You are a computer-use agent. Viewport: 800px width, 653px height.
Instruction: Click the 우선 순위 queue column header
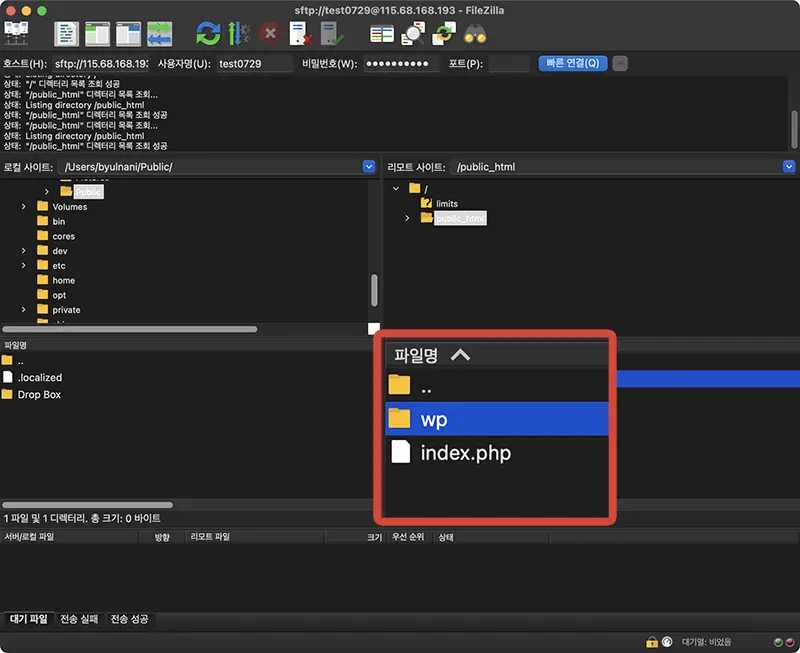408,537
